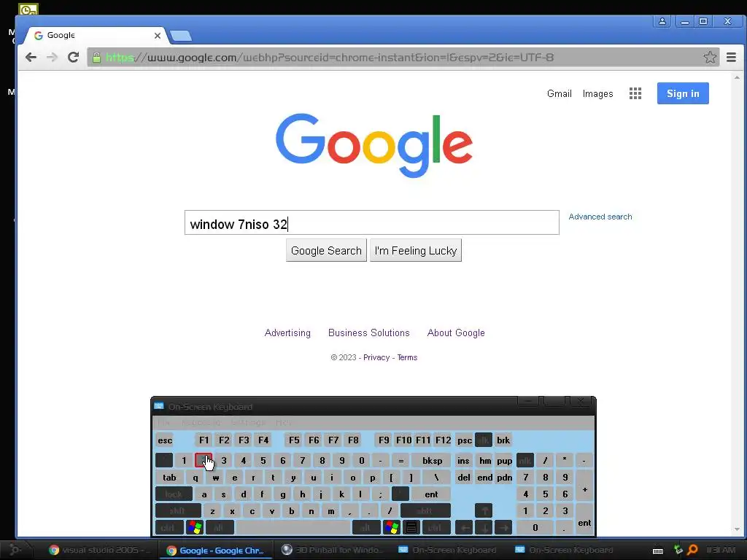Viewport: 747px width, 560px height.
Task: Click the numpad plus key
Action: [584, 486]
